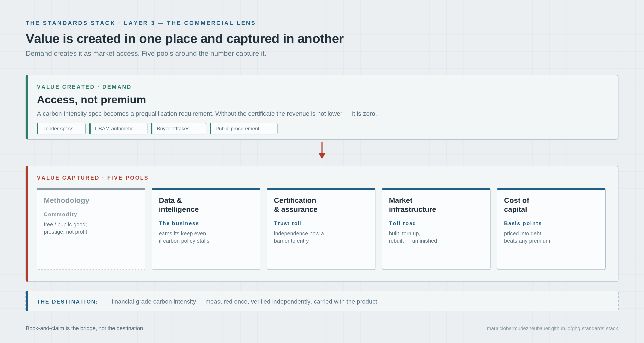This screenshot has height=343, width=644.
Task: Click 'Book-and-claim is the bridge' footer text
Action: (84, 328)
